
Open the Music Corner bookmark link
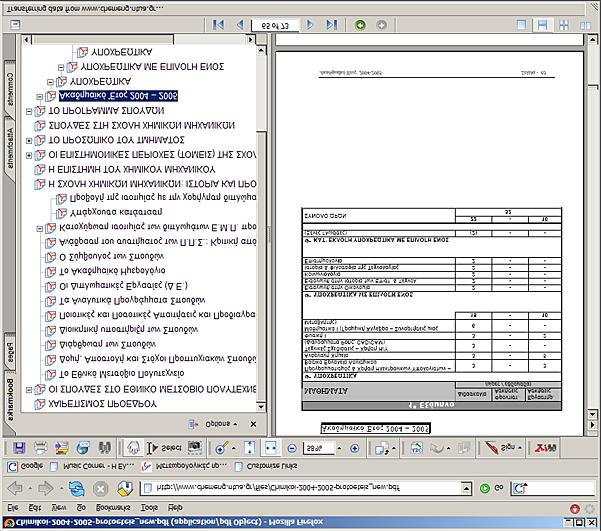(92, 466)
